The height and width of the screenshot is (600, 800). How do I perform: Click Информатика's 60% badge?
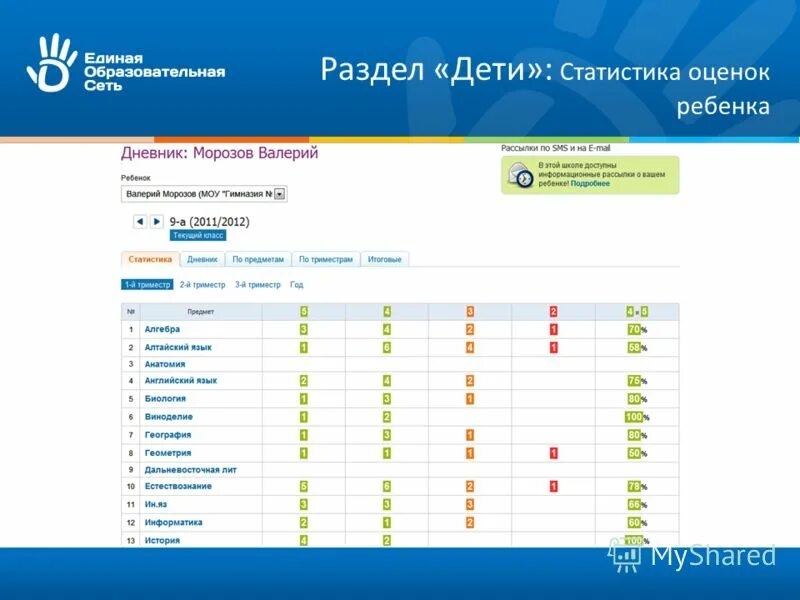coord(634,522)
